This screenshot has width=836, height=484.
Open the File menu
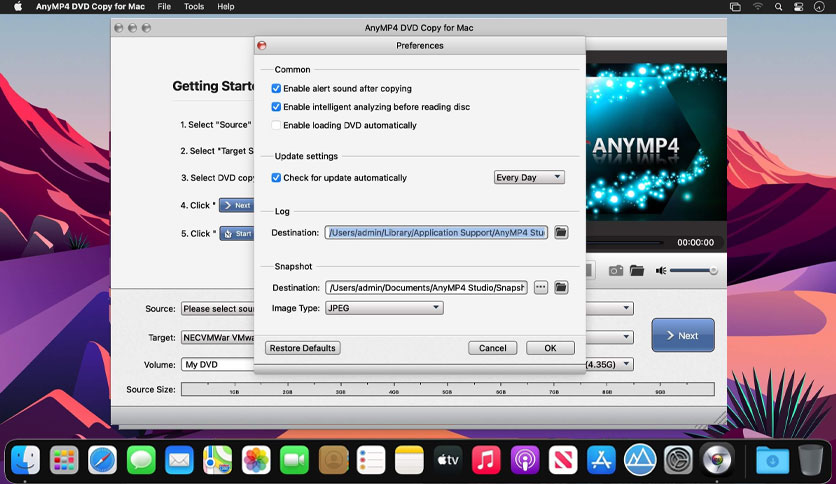point(164,7)
